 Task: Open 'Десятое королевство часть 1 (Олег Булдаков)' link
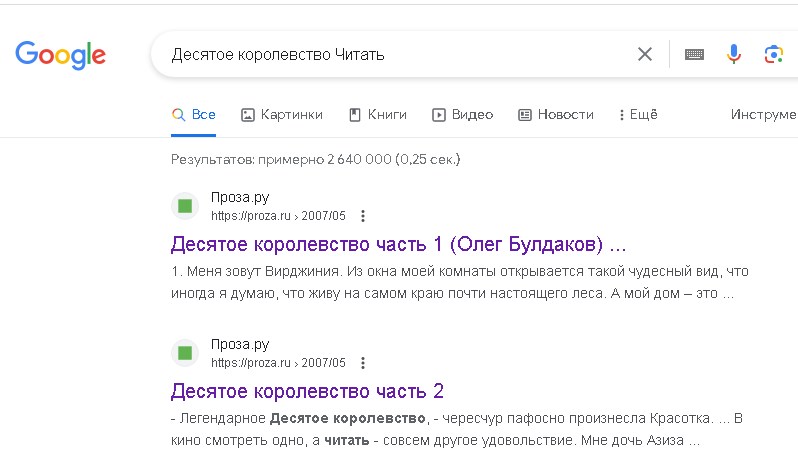click(x=398, y=244)
